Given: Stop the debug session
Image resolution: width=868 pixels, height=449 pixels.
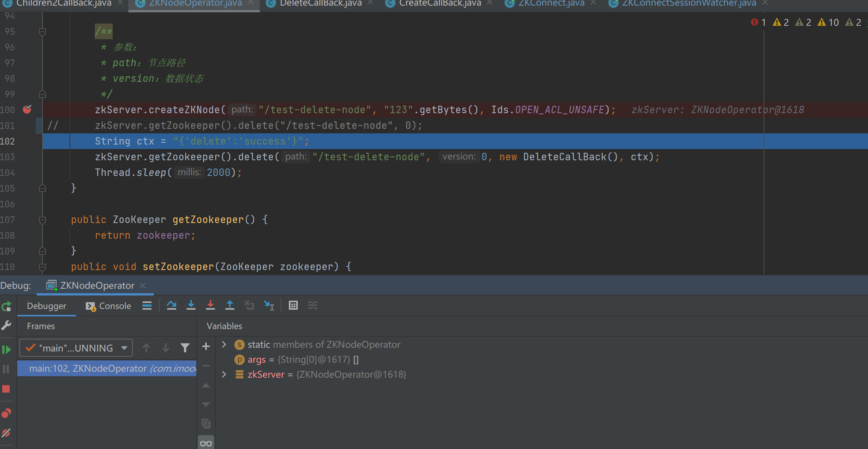Looking at the screenshot, I should [6, 389].
